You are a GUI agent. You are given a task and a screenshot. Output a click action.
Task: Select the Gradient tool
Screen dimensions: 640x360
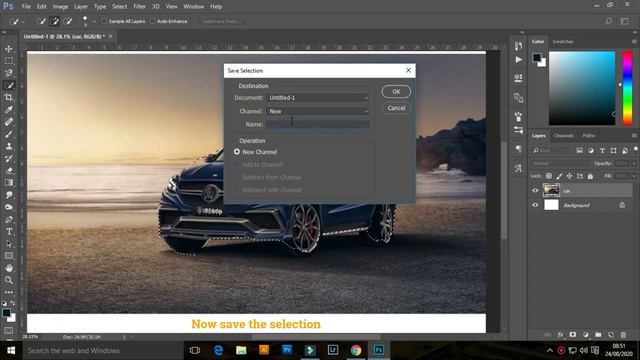coord(9,182)
